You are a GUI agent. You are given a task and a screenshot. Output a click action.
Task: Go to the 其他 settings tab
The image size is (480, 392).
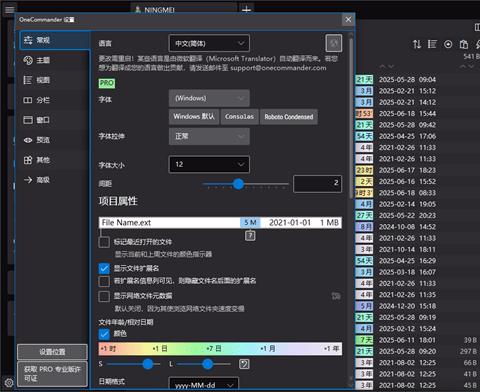pos(54,160)
